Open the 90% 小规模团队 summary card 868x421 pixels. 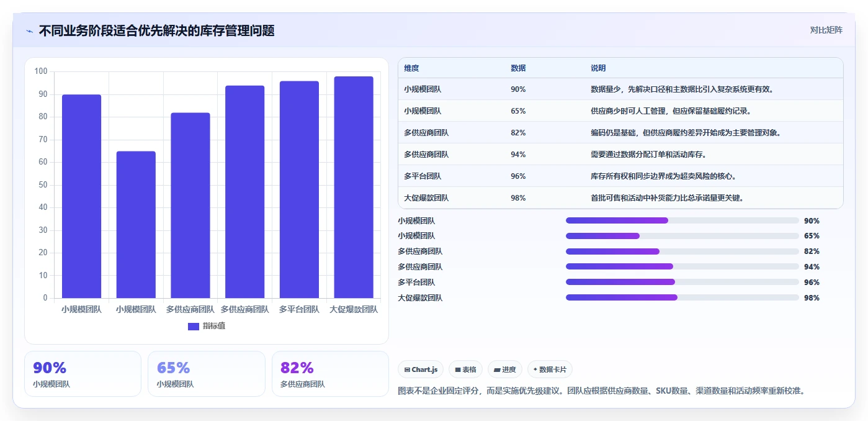83,374
